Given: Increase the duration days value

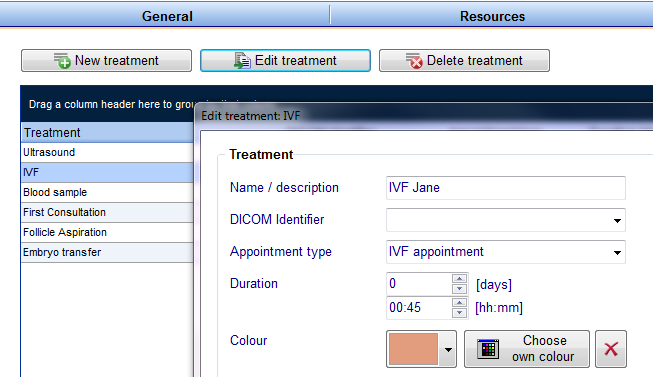Looking at the screenshot, I should coord(459,279).
